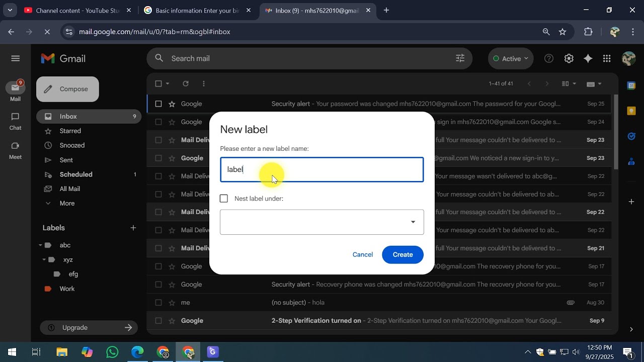Open Google Calendar side panel icon

pyautogui.click(x=631, y=85)
